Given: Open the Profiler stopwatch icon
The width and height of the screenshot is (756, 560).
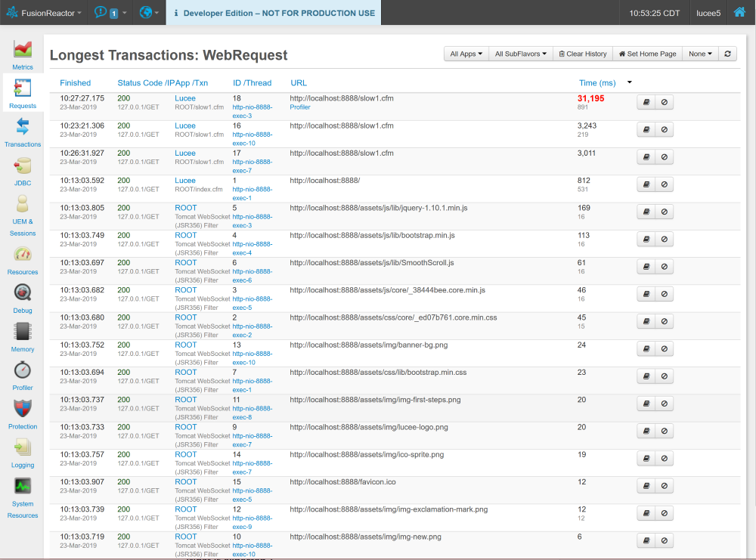Looking at the screenshot, I should pyautogui.click(x=23, y=370).
